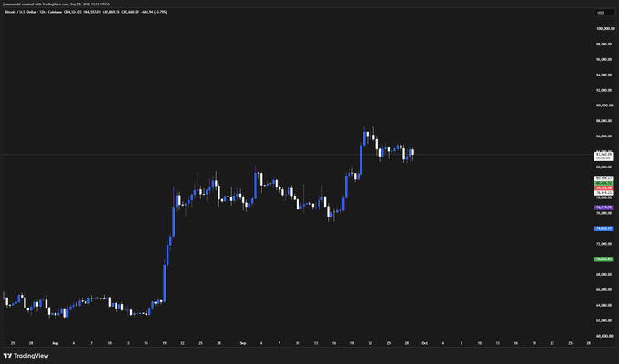Click the current price label with countdown
The height and width of the screenshot is (364, 619).
(x=604, y=156)
